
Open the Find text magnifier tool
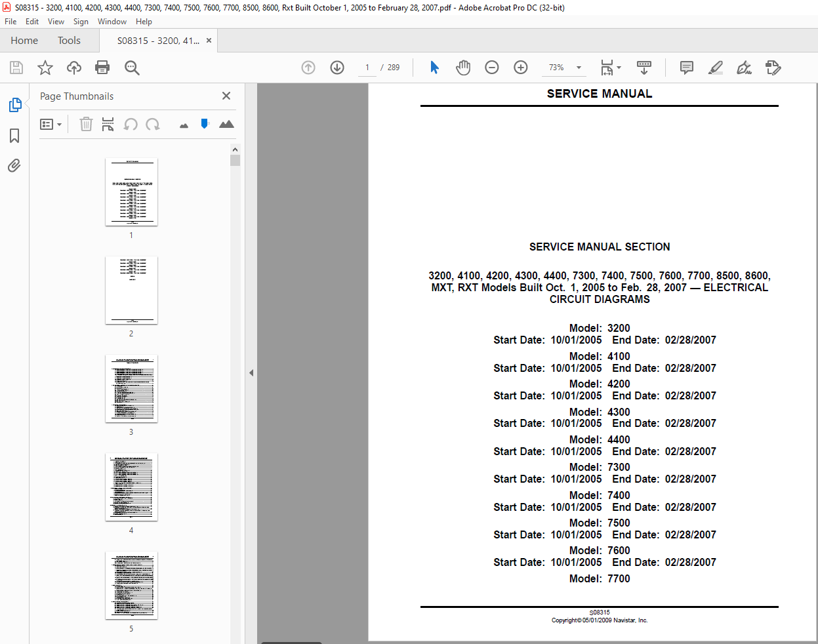(x=132, y=68)
